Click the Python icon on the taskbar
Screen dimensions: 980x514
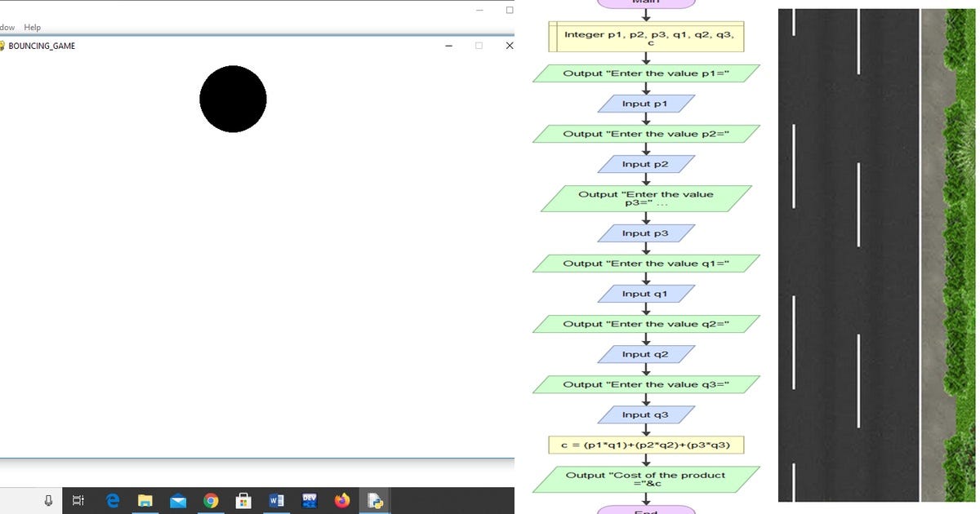(374, 500)
